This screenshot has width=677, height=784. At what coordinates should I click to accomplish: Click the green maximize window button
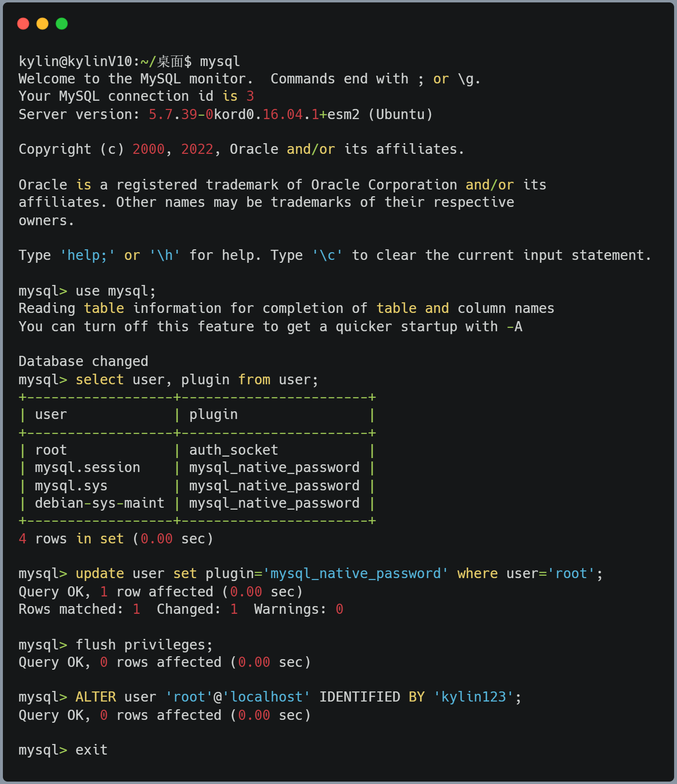[x=62, y=24]
